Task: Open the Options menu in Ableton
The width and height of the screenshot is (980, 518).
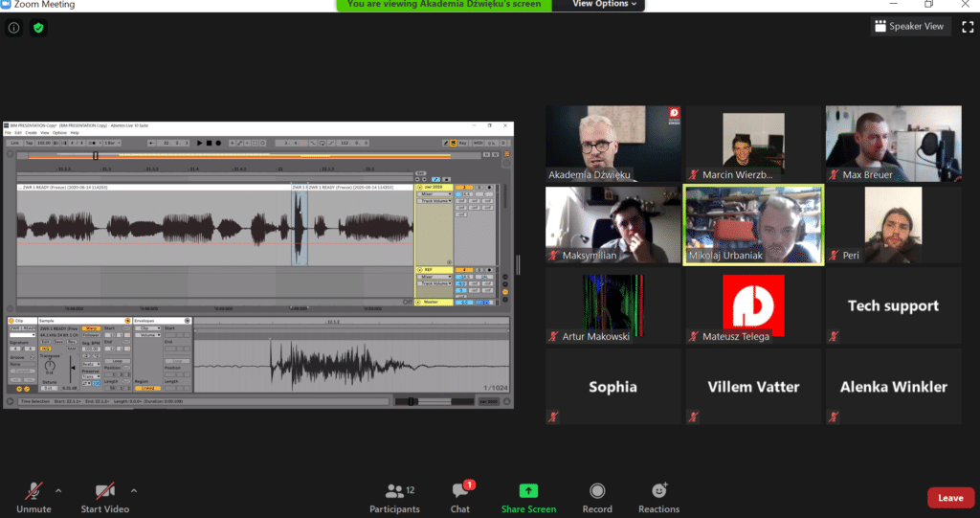Action: [x=59, y=133]
